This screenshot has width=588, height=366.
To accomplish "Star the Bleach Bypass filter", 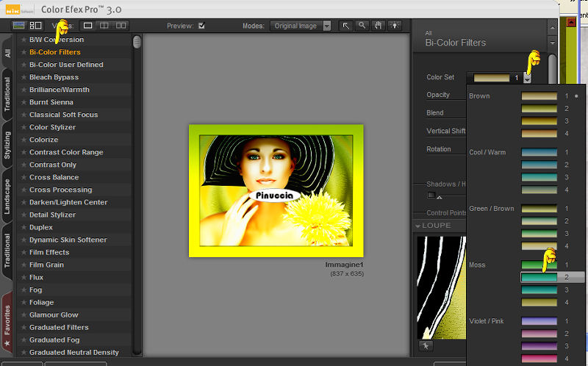I will click(x=24, y=77).
